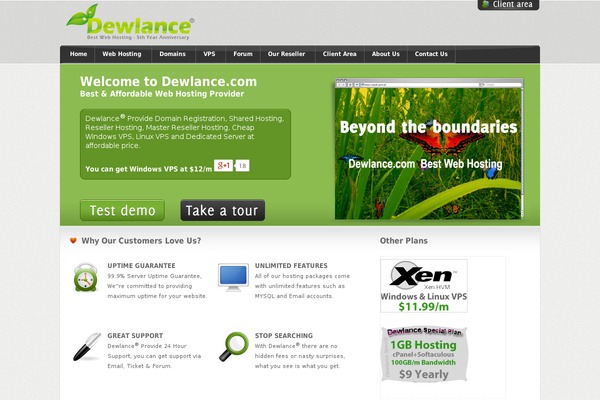The image size is (600, 400).
Task: Open the VPS menu item
Action: [x=209, y=54]
